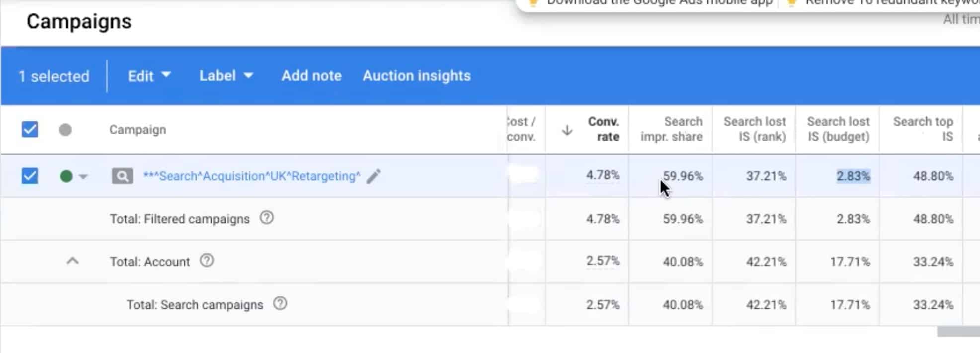The image size is (980, 353).
Task: Click the pencil edit icon beside campaign name
Action: point(373,176)
